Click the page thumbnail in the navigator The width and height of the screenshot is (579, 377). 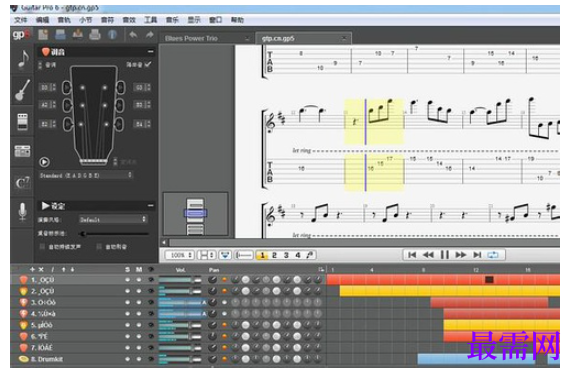(x=195, y=214)
